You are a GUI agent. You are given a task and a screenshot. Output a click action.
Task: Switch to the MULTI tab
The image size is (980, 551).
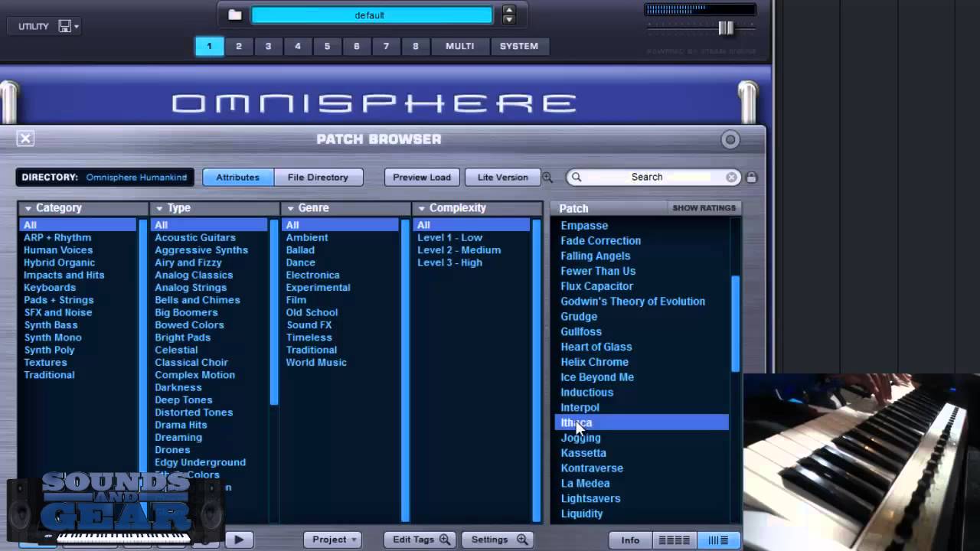coord(460,46)
